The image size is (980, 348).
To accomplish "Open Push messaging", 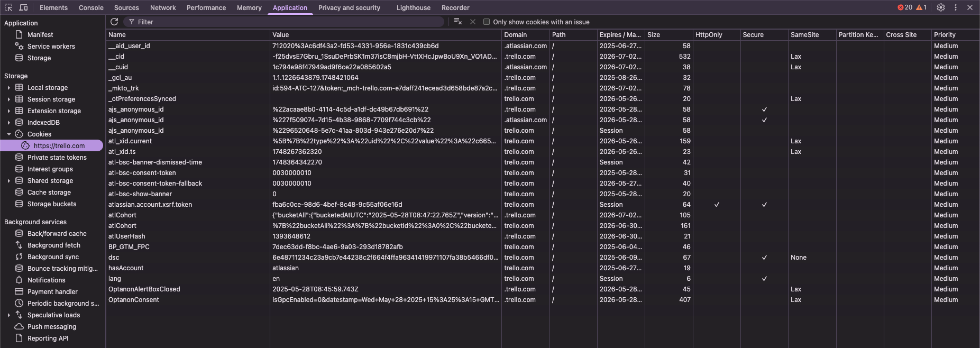I will click(x=52, y=327).
